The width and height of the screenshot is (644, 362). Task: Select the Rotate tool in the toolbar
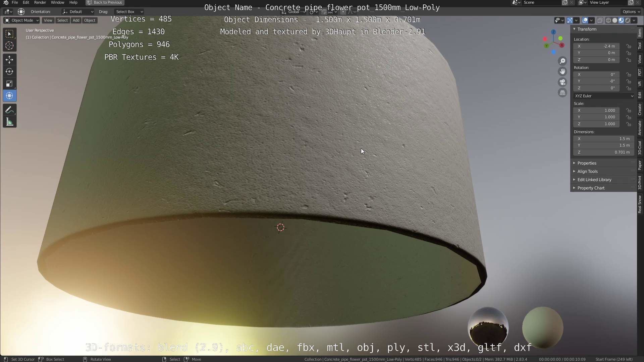click(x=9, y=72)
